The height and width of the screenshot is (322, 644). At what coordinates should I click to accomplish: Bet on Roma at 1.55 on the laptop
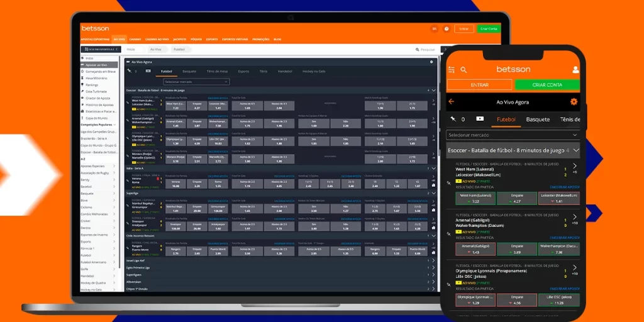click(218, 184)
